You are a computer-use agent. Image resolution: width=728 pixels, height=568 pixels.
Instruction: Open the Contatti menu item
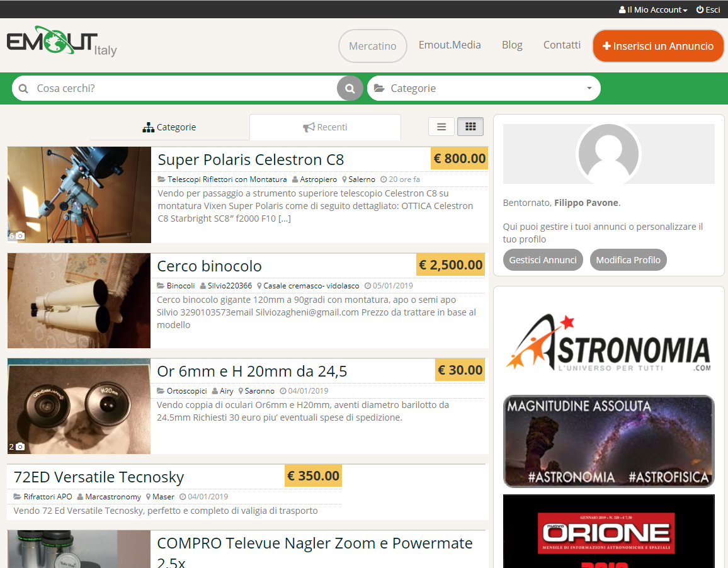(562, 45)
